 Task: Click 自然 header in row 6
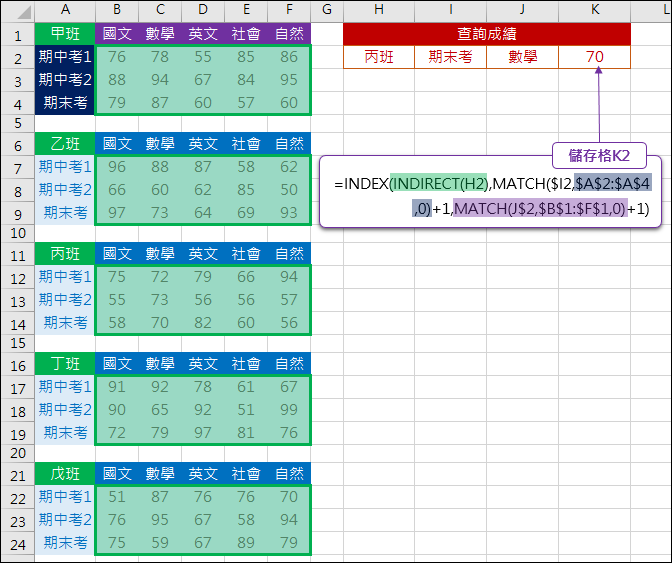(289, 144)
